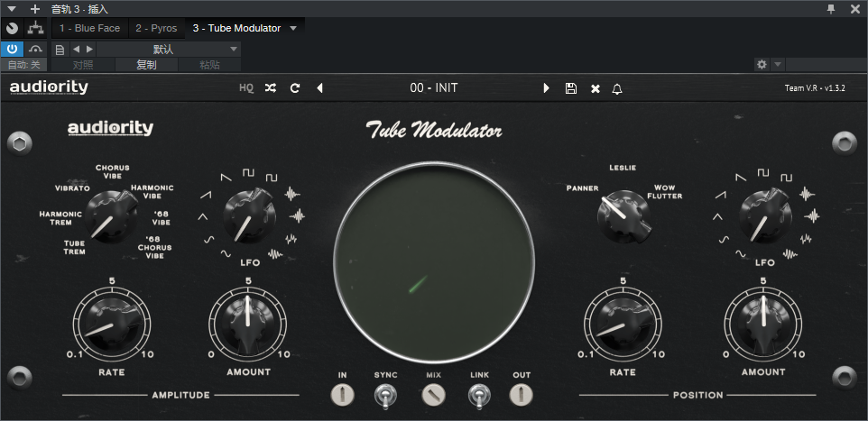Click the 复制 copy button
Screen dimensions: 868x421
[x=146, y=65]
